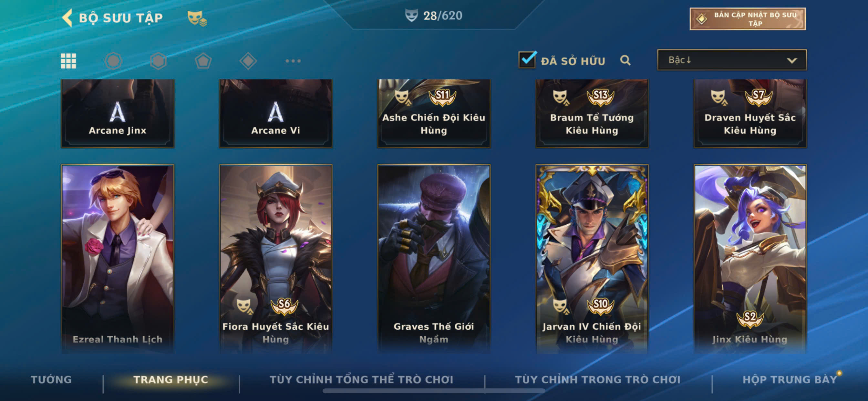Click the search magnifier icon

pos(625,60)
